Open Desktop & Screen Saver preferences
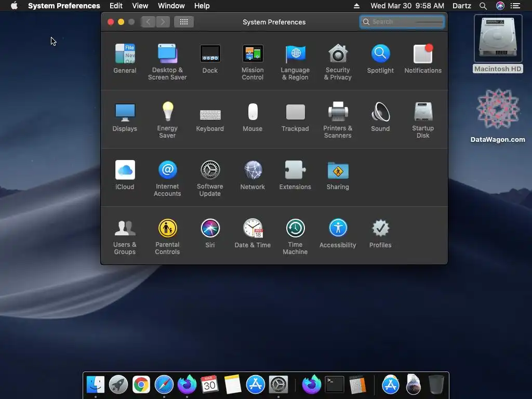The image size is (532, 399). click(x=167, y=62)
